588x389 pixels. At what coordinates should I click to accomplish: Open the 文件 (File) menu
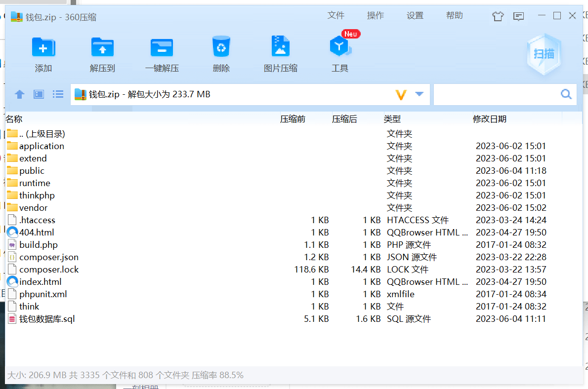click(336, 16)
